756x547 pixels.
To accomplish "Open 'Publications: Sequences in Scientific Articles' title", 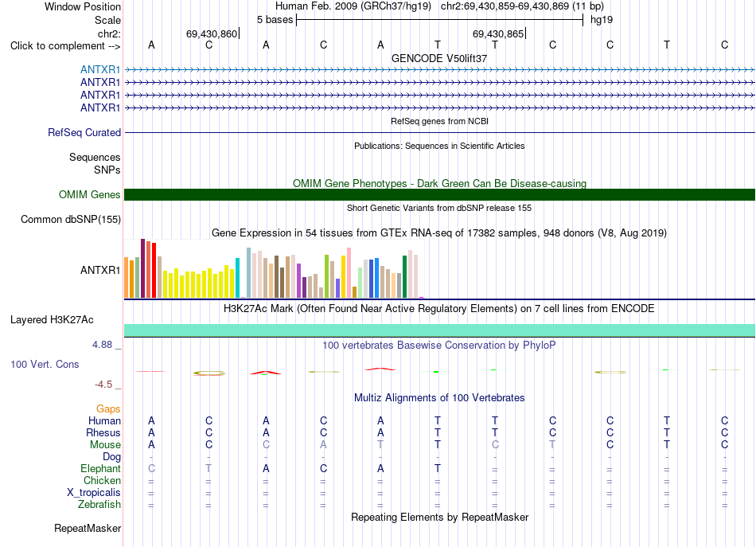I will pyautogui.click(x=439, y=146).
